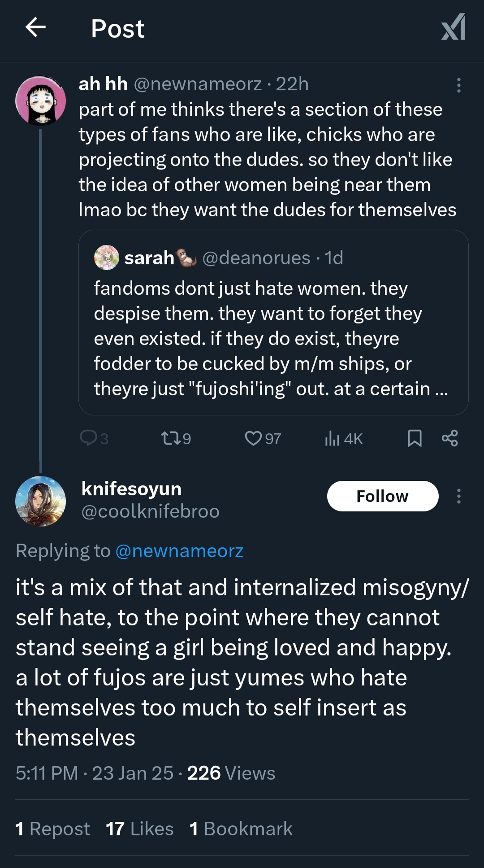Tap the back arrow icon
Screen dimensions: 484x868
pyautogui.click(x=36, y=27)
